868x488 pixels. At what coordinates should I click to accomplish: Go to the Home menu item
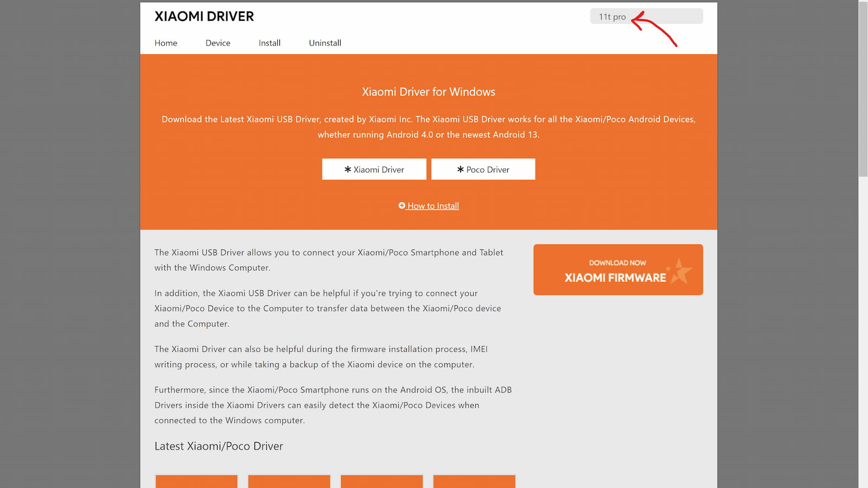coord(166,43)
